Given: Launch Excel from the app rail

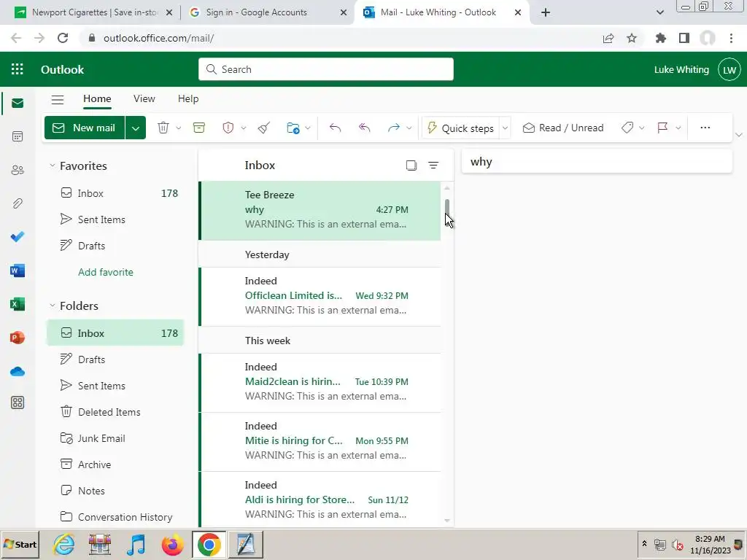Looking at the screenshot, I should coord(18,304).
